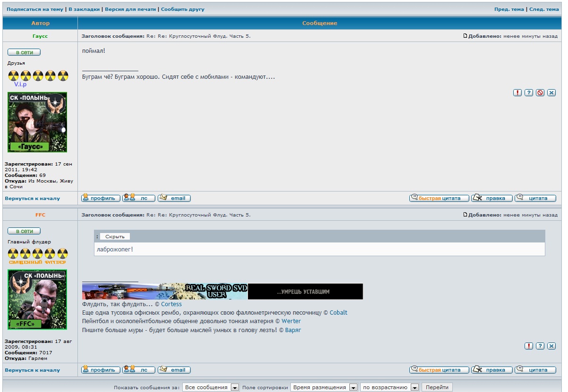Click the report (exclamation) icon on Гаусс's post
Image resolution: width=568 pixels, height=392 pixels.
[x=517, y=93]
